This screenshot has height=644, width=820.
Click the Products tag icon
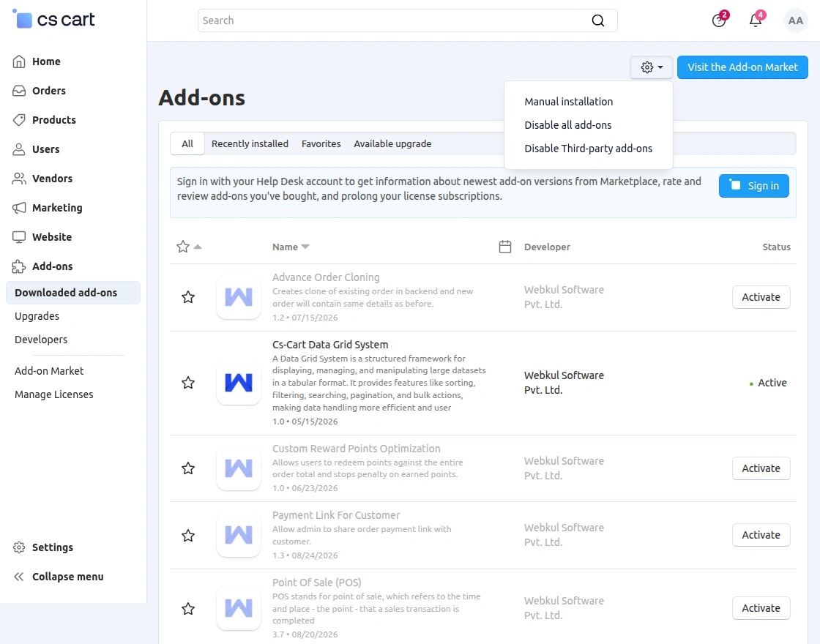19,120
